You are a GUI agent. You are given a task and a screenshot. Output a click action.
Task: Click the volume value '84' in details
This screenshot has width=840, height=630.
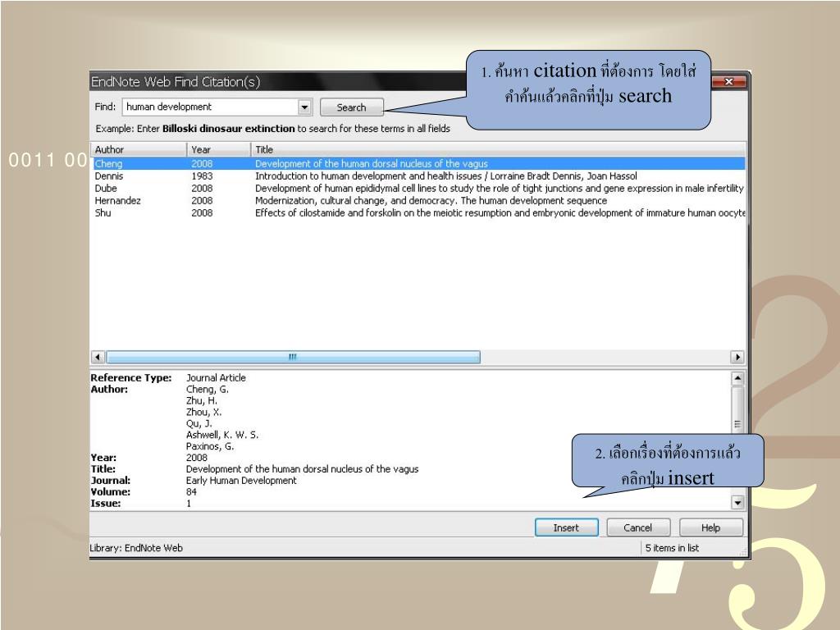click(191, 492)
